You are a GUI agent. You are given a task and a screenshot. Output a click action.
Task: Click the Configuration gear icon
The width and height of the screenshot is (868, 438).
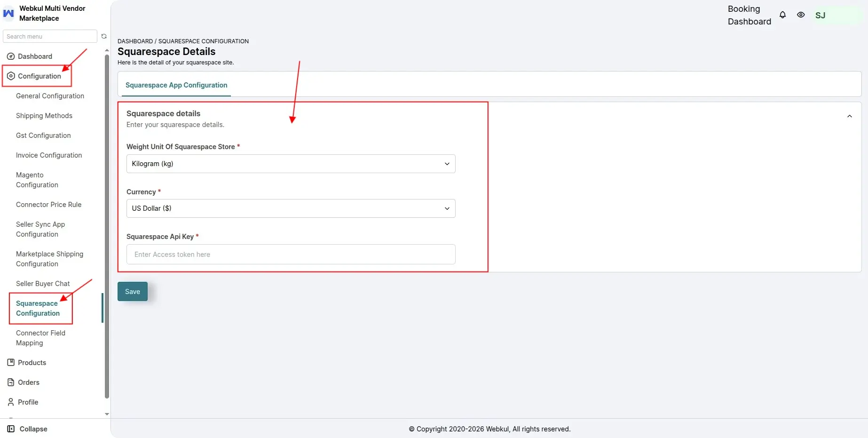pos(11,76)
